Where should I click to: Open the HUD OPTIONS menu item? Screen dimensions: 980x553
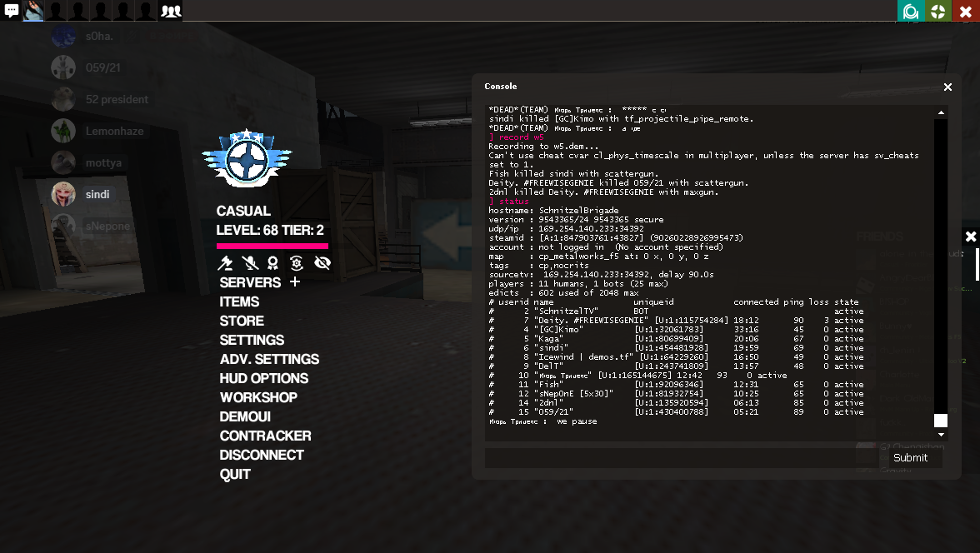click(263, 378)
